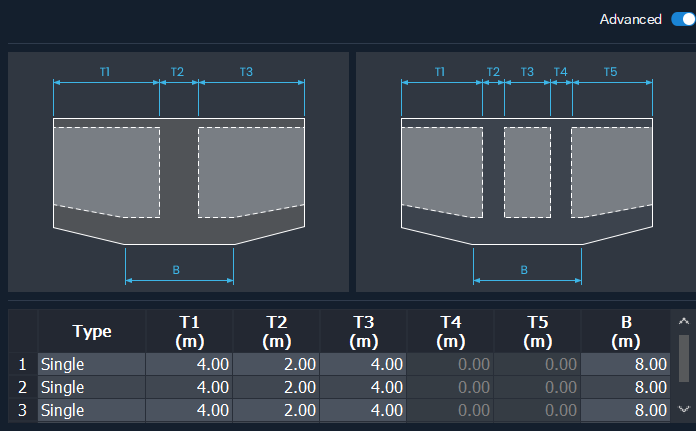
Task: Click the T3 (m) column header
Action: point(363,331)
